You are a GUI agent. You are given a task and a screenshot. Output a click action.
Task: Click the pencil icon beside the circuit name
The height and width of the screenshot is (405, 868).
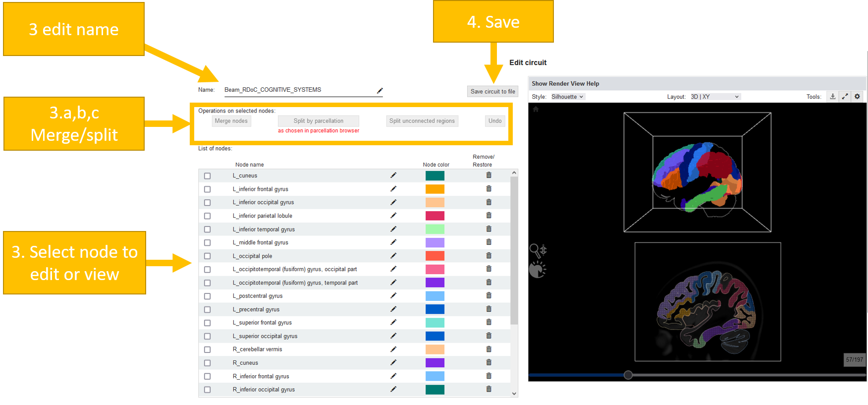pyautogui.click(x=380, y=90)
